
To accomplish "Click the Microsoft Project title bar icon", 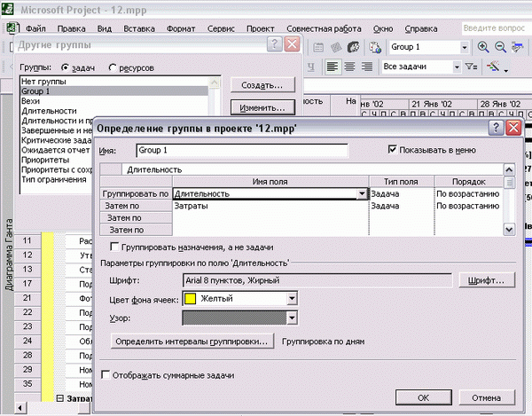I will click(x=7, y=9).
